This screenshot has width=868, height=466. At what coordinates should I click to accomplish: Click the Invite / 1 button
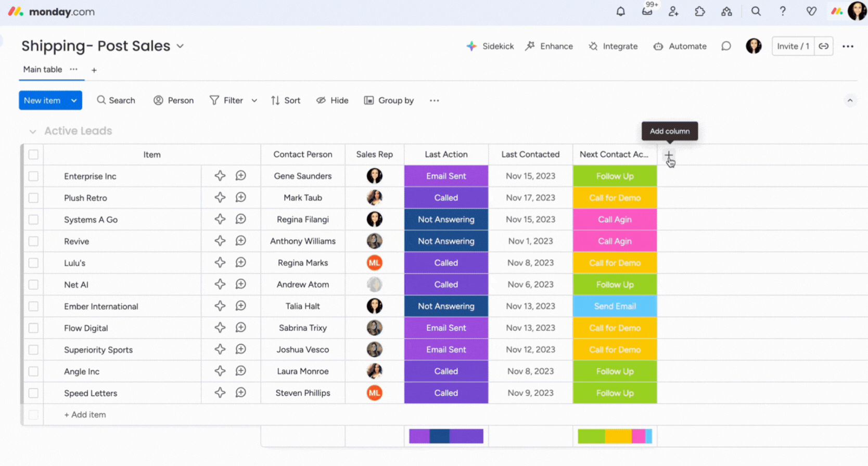click(x=793, y=46)
